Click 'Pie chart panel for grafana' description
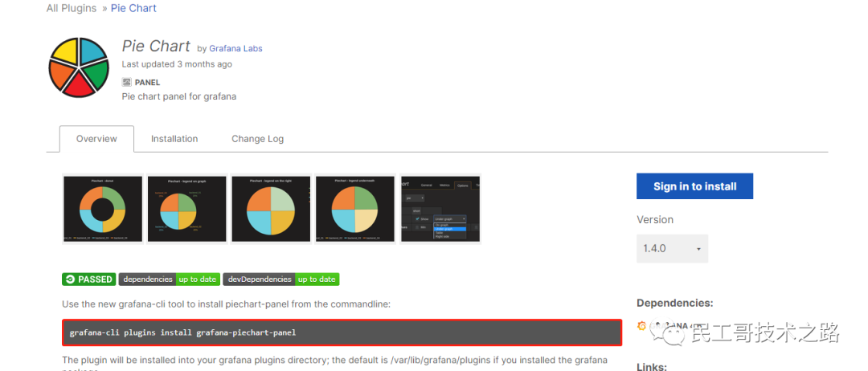This screenshot has width=868, height=371. [x=178, y=96]
